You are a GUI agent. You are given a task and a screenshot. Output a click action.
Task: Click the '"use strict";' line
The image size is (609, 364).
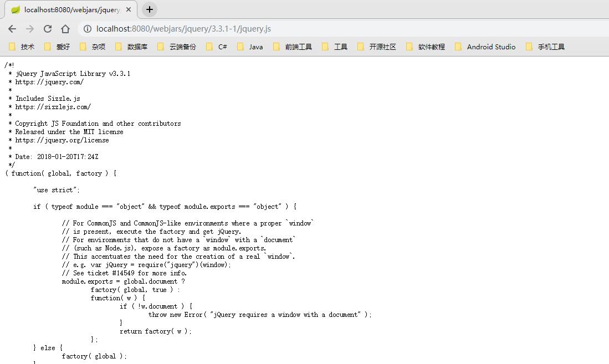pyautogui.click(x=57, y=190)
